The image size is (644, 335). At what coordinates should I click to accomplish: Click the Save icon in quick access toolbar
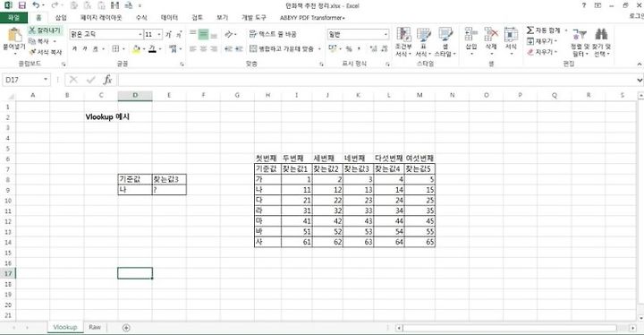22,5
